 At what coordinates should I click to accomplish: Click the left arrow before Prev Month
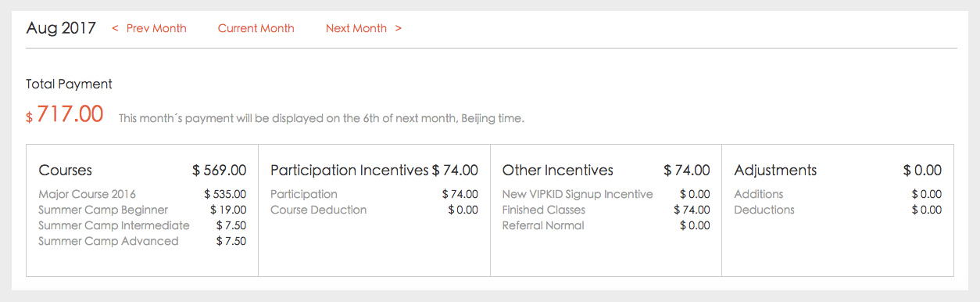(x=115, y=28)
